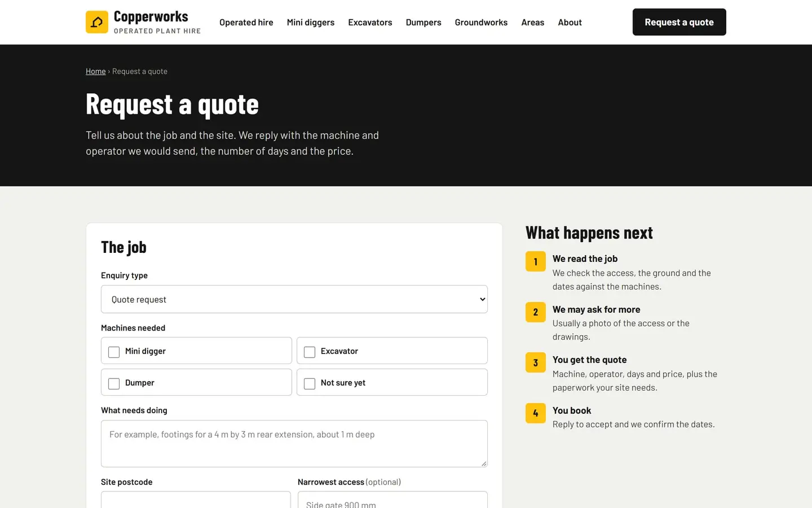Click the Copperworks brand name

click(x=151, y=16)
